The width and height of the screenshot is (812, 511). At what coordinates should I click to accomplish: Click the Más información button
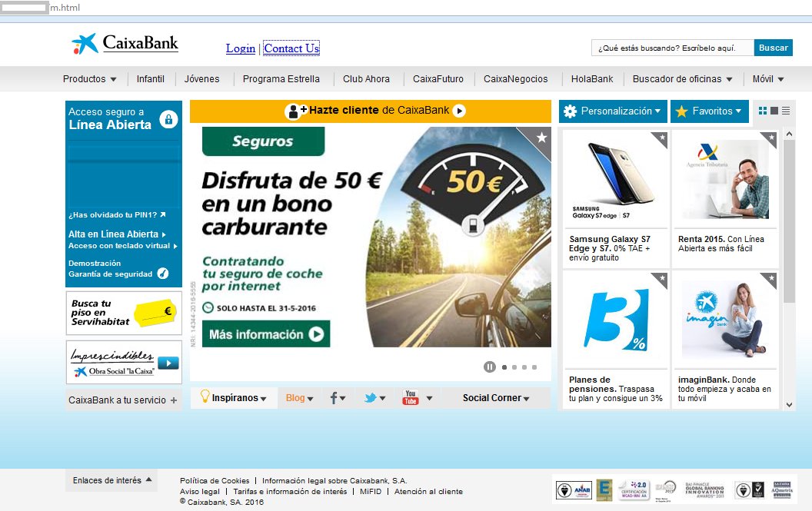coord(266,334)
